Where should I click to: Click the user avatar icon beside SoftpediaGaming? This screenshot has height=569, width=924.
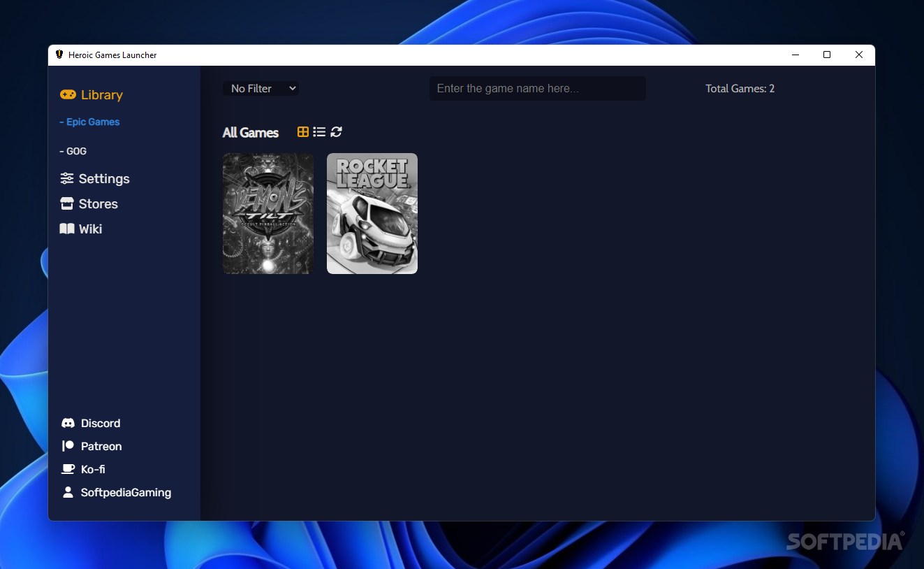point(68,492)
